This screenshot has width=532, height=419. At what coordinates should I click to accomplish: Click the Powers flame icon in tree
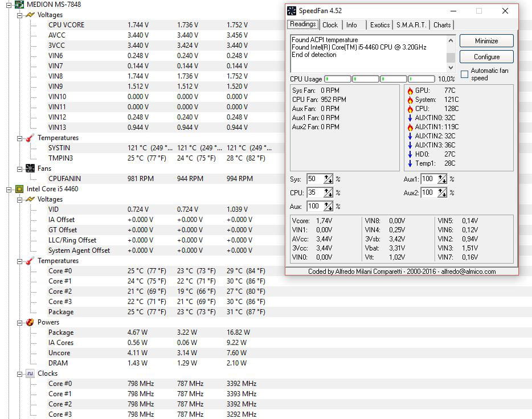point(30,322)
